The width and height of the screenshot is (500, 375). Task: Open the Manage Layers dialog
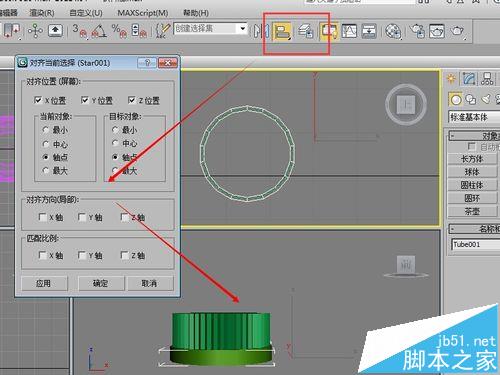click(306, 31)
